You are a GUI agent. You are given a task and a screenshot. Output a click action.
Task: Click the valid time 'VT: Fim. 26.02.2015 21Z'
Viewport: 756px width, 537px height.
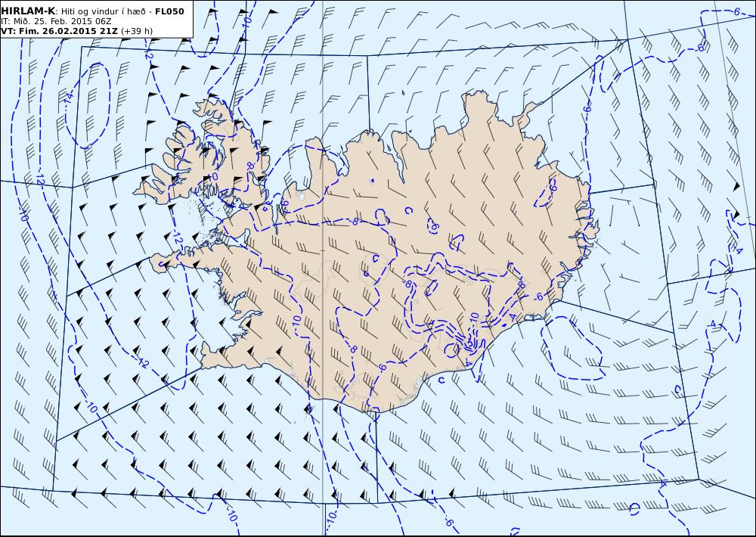60,31
